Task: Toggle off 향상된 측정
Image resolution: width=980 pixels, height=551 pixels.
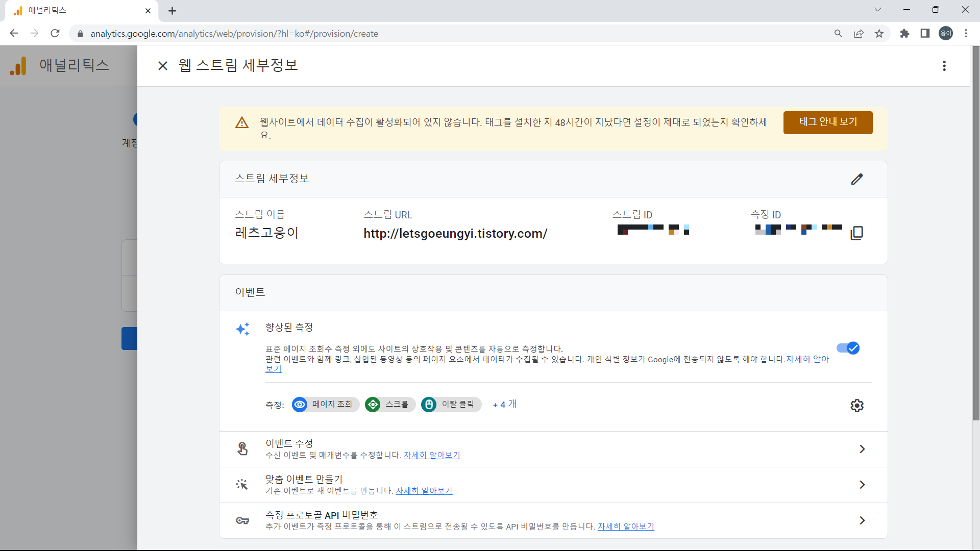Action: [847, 348]
